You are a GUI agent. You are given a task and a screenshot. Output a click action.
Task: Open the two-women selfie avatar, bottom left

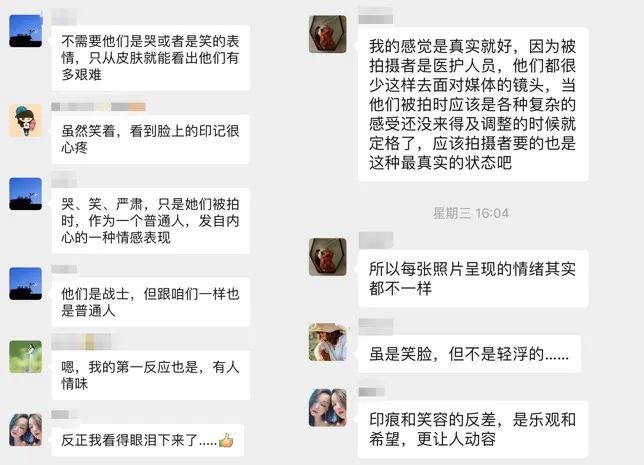25,430
